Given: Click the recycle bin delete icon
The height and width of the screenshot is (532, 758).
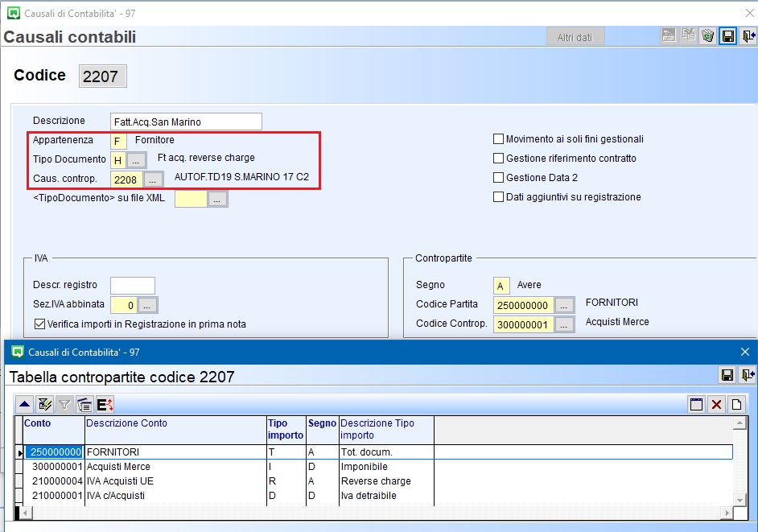Looking at the screenshot, I should pyautogui.click(x=708, y=35).
